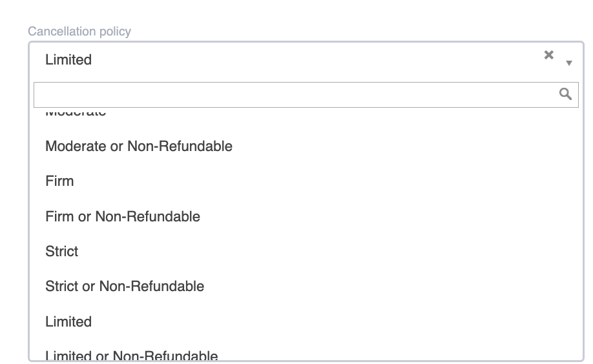The image size is (593, 364).
Task: Clear the selected Limited policy with X
Action: point(548,55)
